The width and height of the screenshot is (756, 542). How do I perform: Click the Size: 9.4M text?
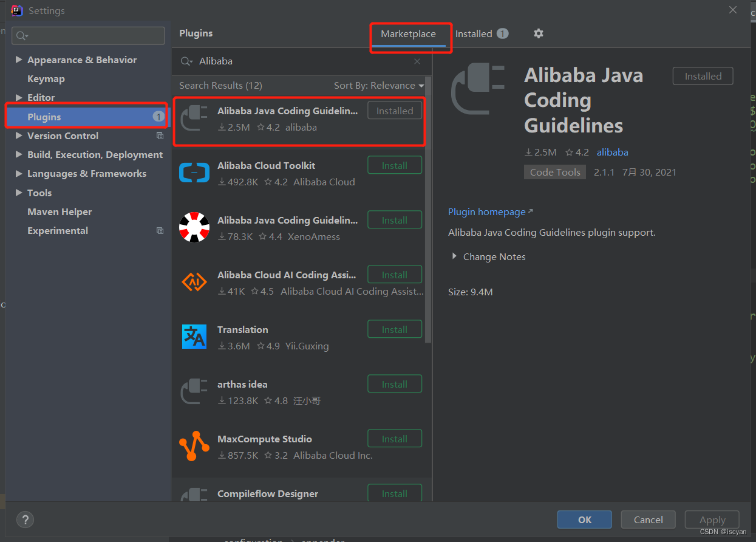pos(471,292)
